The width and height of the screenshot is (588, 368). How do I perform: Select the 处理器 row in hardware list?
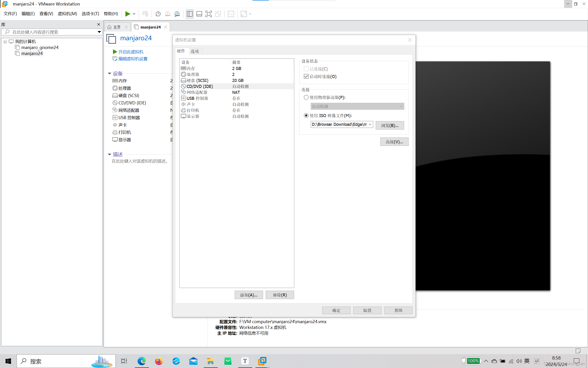(x=237, y=75)
